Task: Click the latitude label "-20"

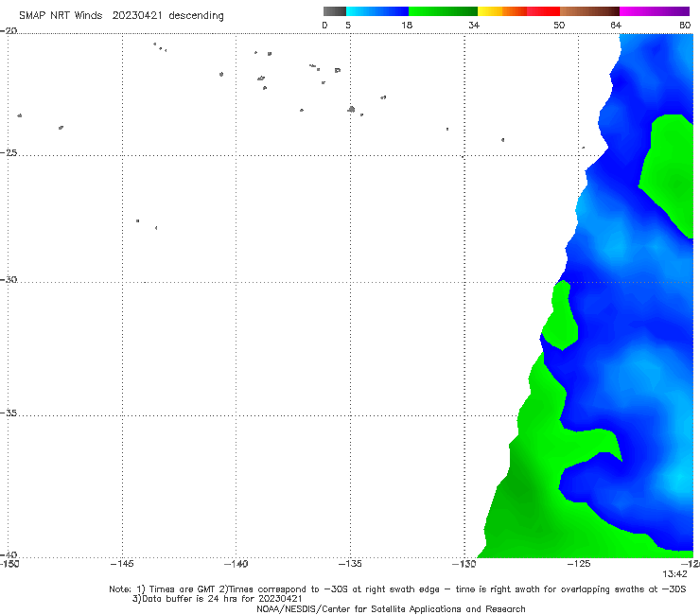Action: click(9, 30)
